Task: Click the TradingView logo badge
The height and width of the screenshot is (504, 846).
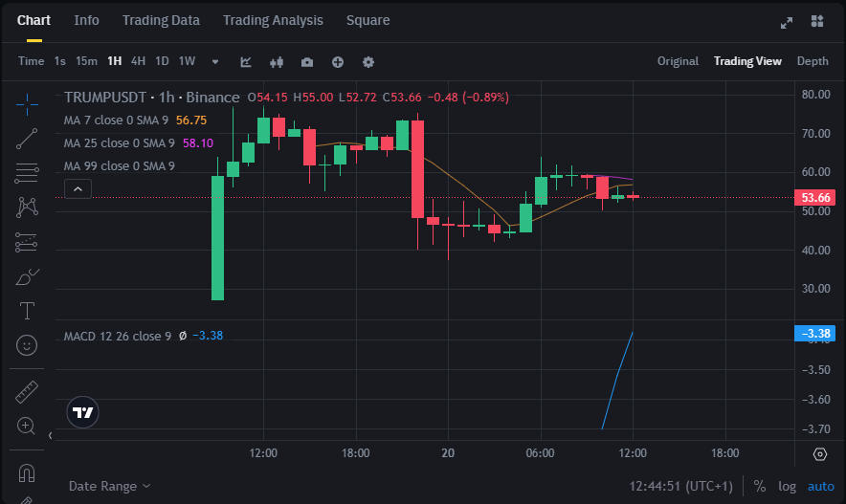Action: point(82,412)
